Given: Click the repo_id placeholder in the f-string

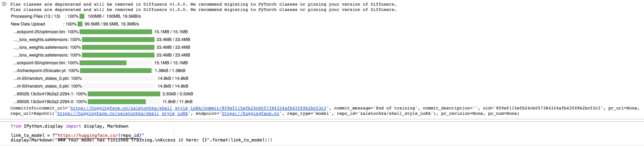Looking at the screenshot, I should (130, 135).
